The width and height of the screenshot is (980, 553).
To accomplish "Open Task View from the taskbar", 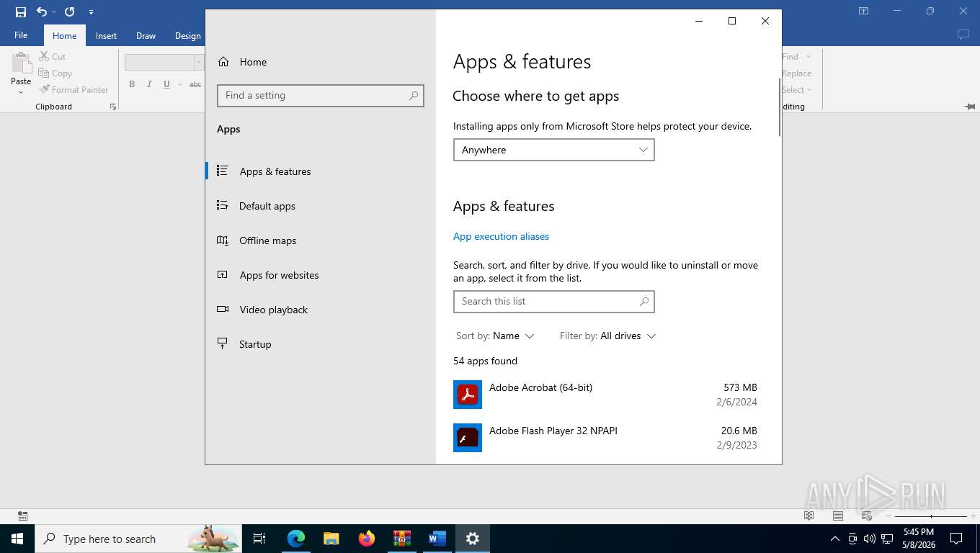I will pos(259,539).
